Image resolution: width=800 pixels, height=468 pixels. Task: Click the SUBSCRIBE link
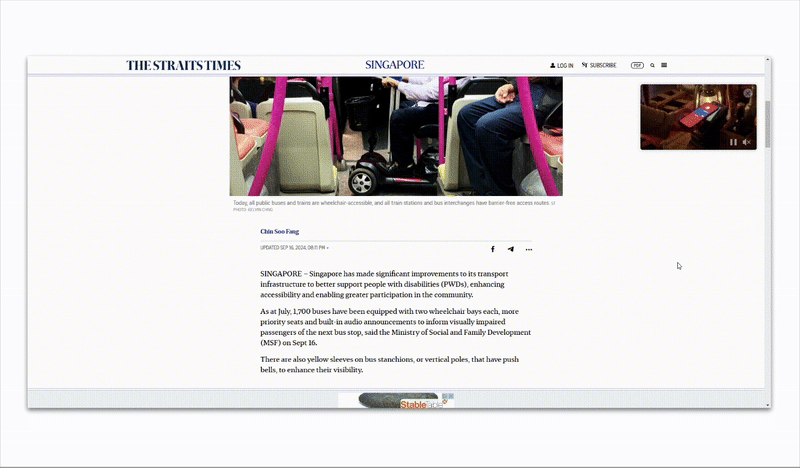click(603, 65)
